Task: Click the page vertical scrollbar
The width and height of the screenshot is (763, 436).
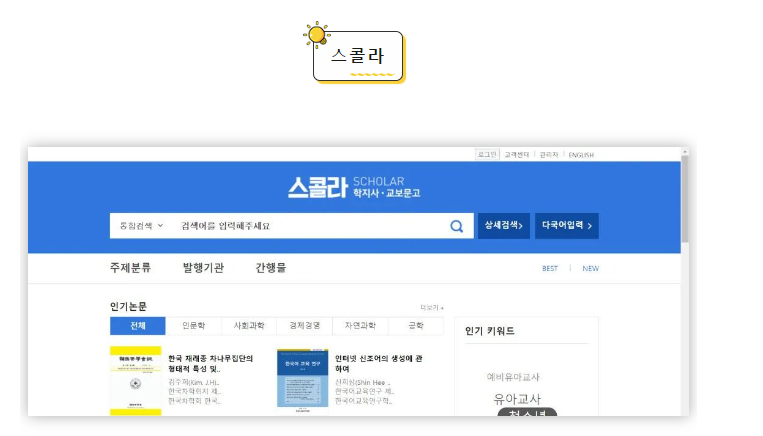Action: tap(685, 200)
